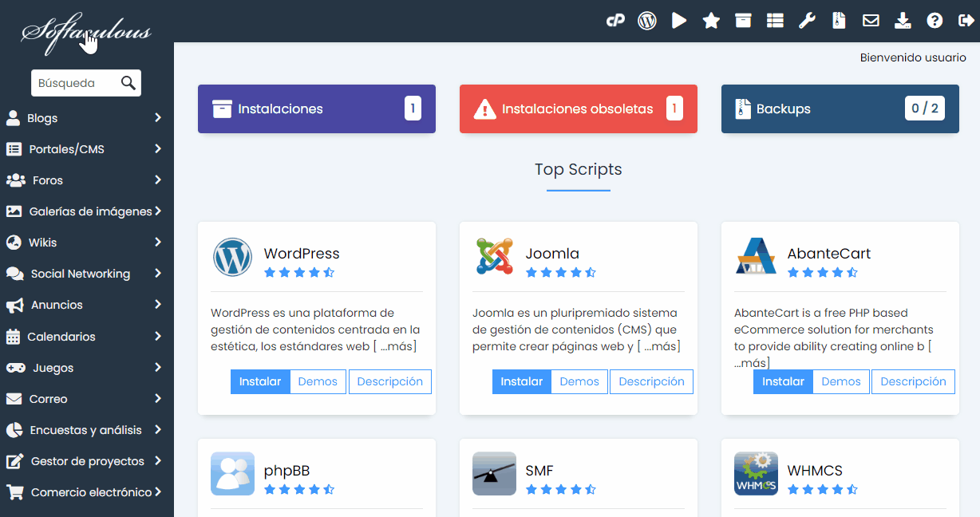The width and height of the screenshot is (980, 517).
Task: Click the WordPress star rating
Action: click(299, 272)
